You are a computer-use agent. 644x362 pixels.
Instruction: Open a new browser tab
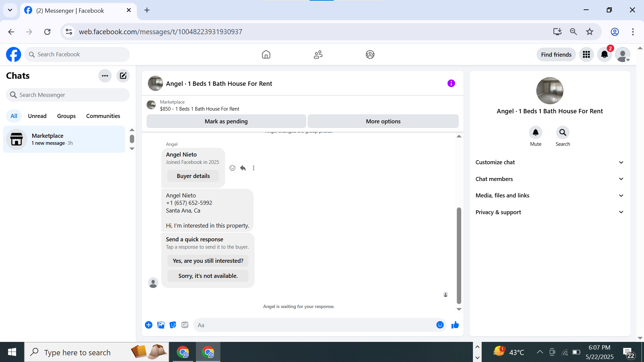click(147, 10)
